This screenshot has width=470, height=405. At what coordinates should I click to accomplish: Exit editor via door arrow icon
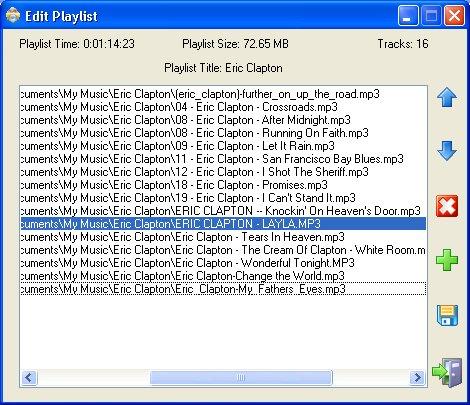tap(448, 372)
